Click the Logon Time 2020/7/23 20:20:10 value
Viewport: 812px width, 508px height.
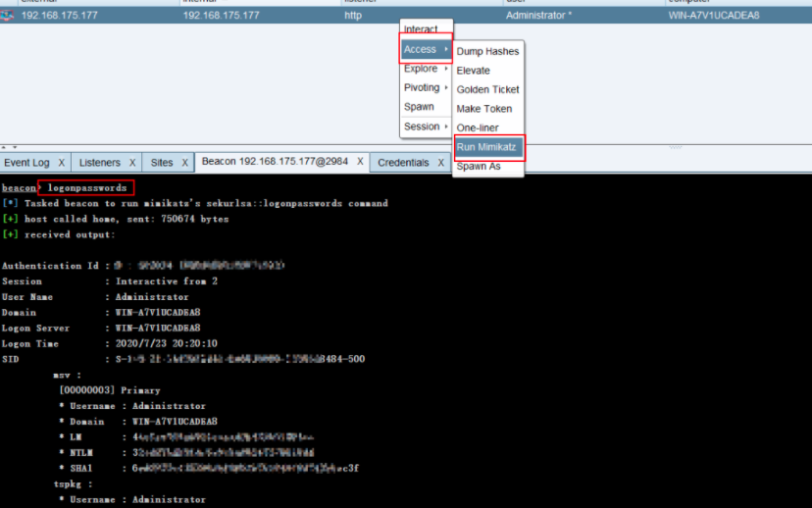point(167,344)
